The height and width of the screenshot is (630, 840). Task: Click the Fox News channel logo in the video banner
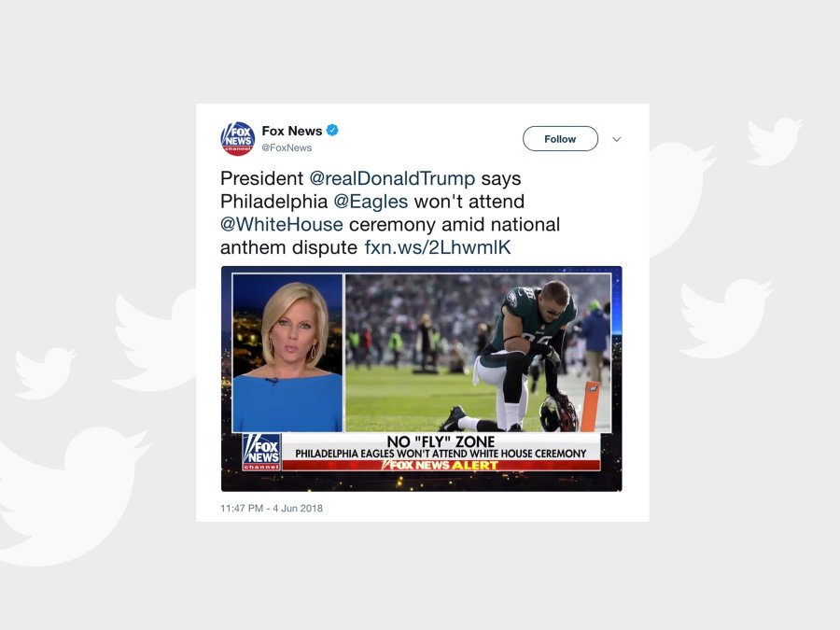(x=261, y=452)
